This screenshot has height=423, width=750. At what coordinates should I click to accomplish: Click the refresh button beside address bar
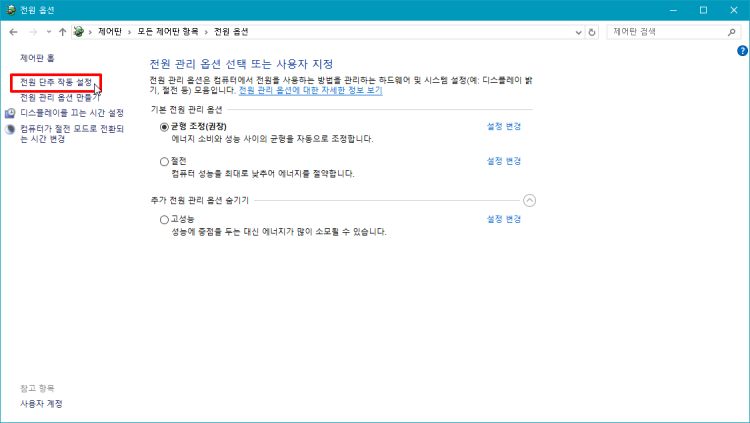pyautogui.click(x=593, y=32)
